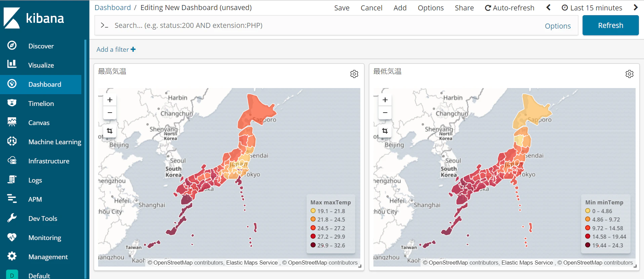Click the Management gear icon
This screenshot has width=644, height=279.
click(x=12, y=256)
